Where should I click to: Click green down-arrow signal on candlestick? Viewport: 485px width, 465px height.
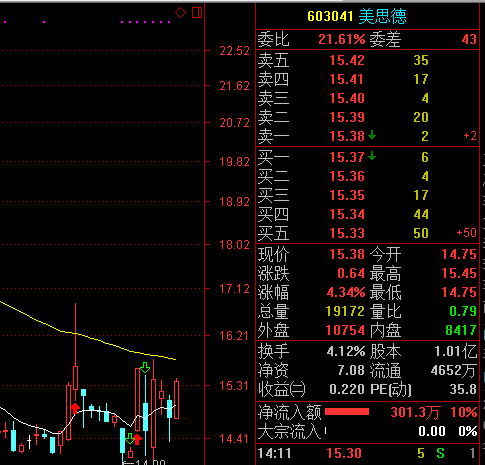pyautogui.click(x=145, y=368)
